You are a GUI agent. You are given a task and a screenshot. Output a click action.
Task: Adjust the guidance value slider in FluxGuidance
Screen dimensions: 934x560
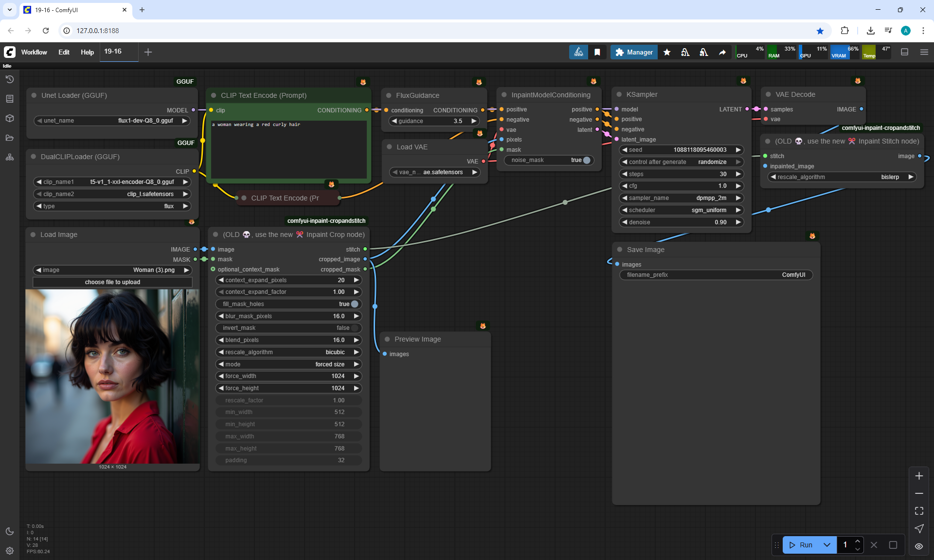[x=434, y=121]
